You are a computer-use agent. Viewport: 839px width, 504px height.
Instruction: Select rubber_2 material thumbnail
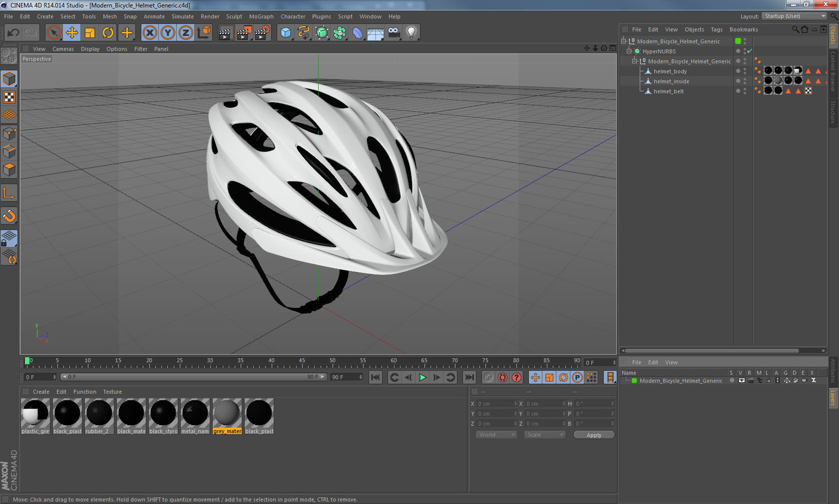pyautogui.click(x=99, y=413)
